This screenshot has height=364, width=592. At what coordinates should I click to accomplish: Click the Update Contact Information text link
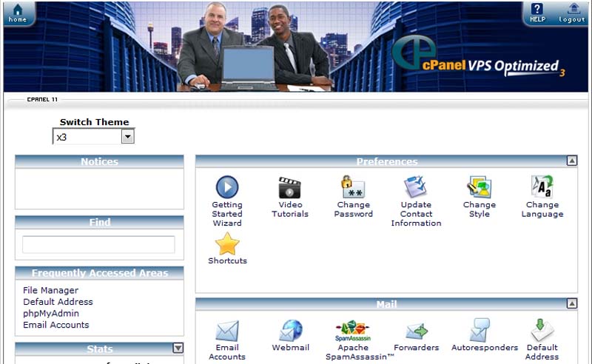[416, 214]
